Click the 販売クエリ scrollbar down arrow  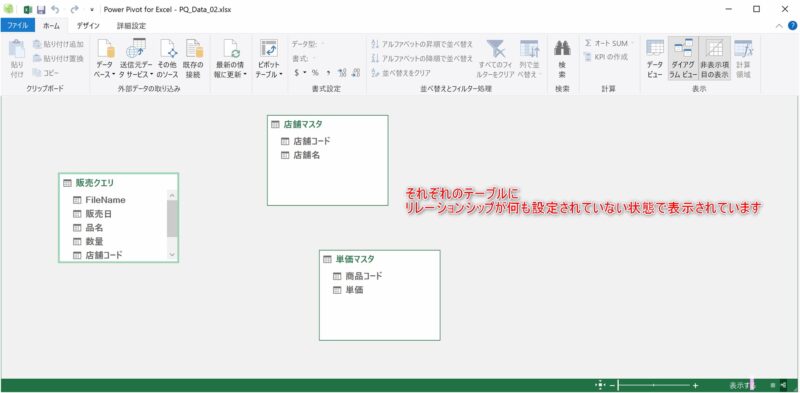click(172, 255)
